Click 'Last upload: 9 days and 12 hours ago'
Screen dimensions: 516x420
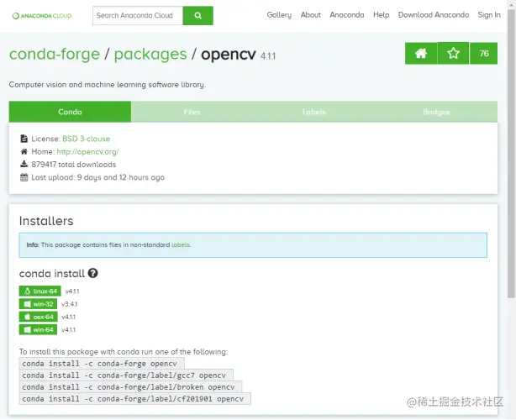coord(97,177)
